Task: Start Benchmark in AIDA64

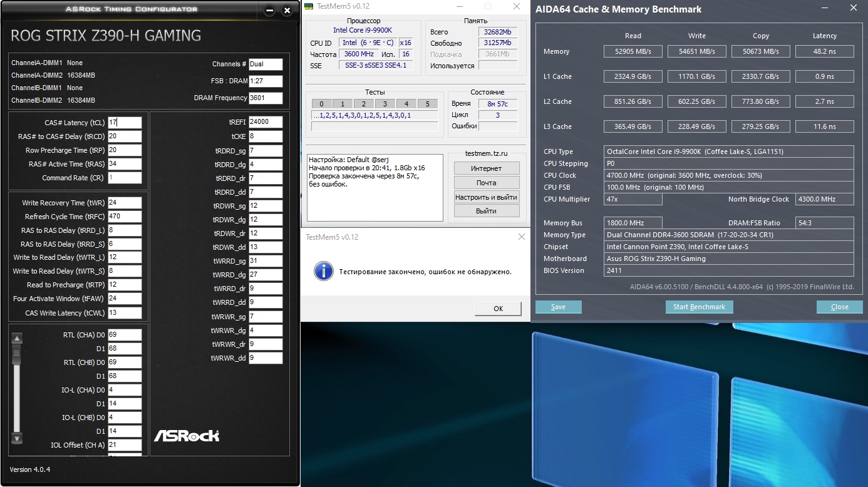Action: [x=699, y=307]
